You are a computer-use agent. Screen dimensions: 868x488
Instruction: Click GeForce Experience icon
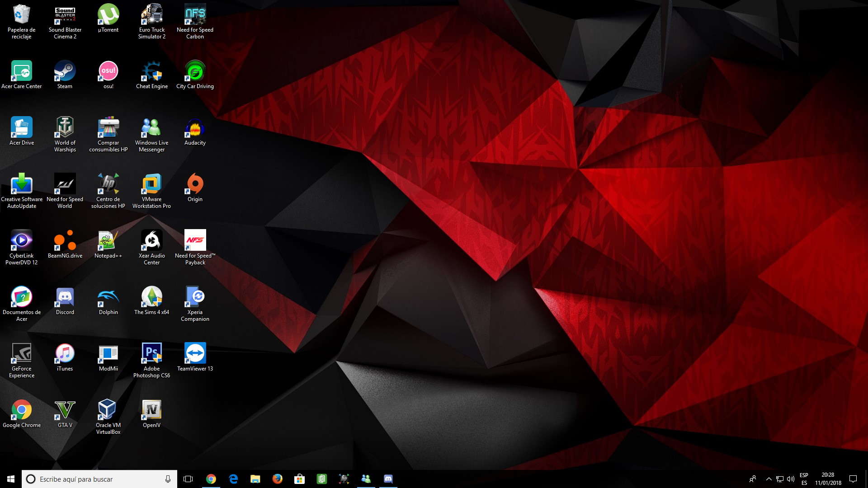[22, 360]
